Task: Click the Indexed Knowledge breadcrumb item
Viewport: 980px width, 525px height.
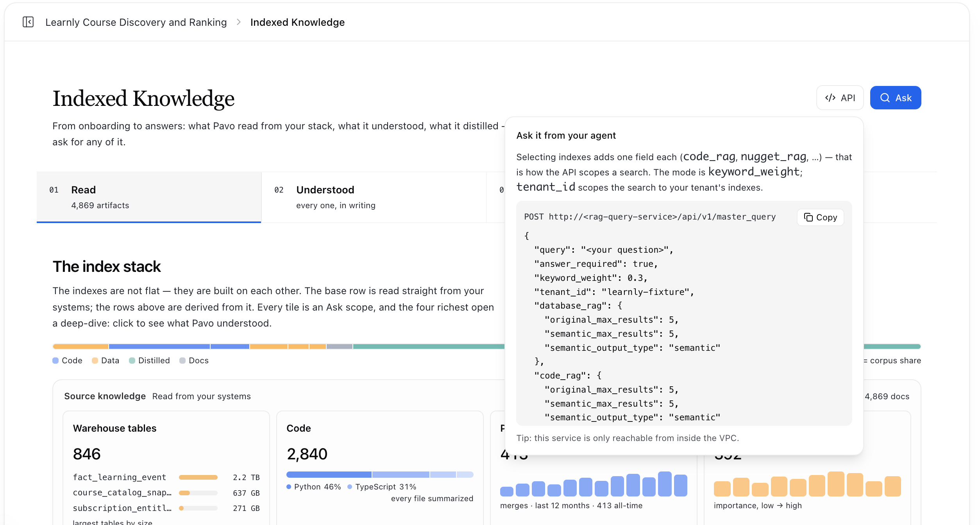Action: coord(297,22)
